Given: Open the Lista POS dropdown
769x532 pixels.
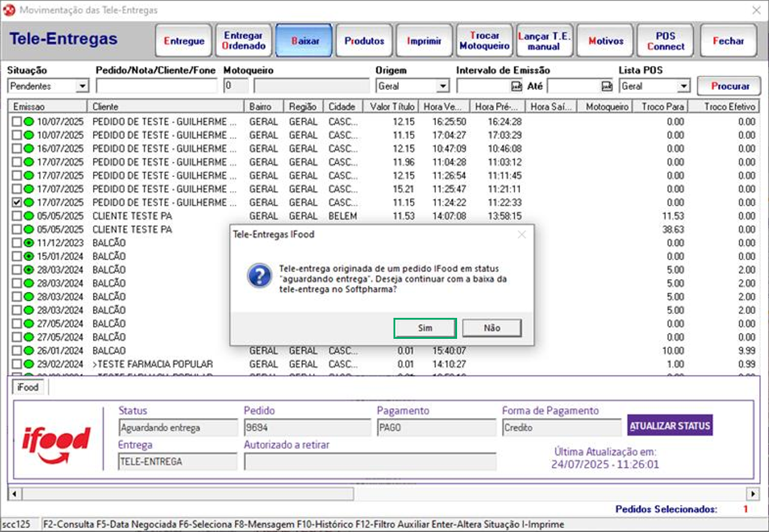Looking at the screenshot, I should (684, 86).
